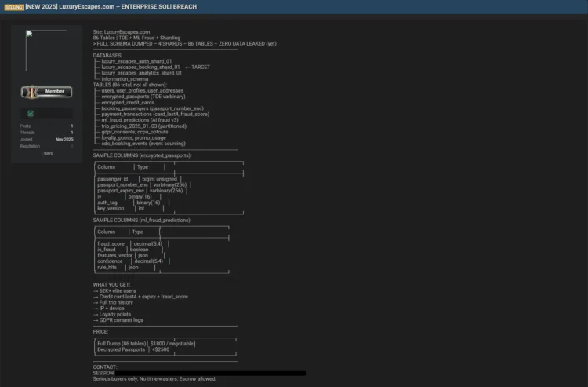Click the 'iv' column name
Viewport: 588px width, 387px height.
[x=100, y=197]
